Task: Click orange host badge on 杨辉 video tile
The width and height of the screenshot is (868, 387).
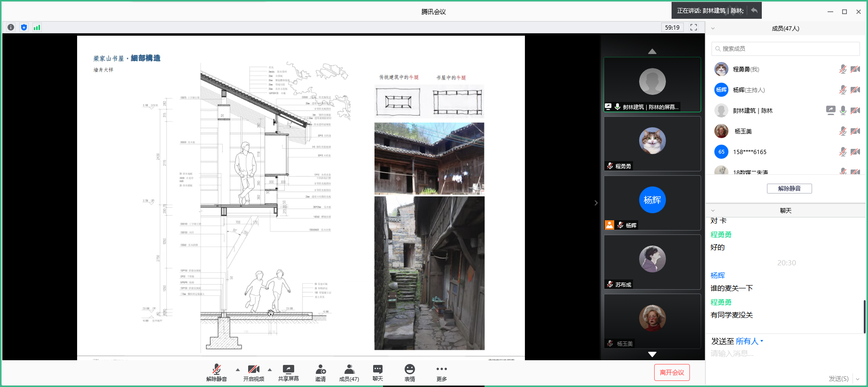Action: (x=610, y=225)
